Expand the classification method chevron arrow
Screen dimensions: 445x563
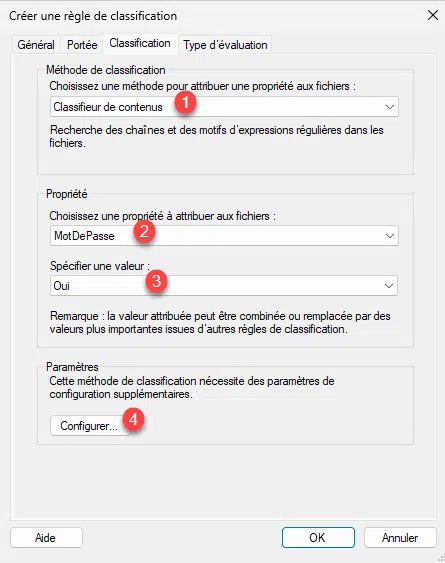(390, 107)
